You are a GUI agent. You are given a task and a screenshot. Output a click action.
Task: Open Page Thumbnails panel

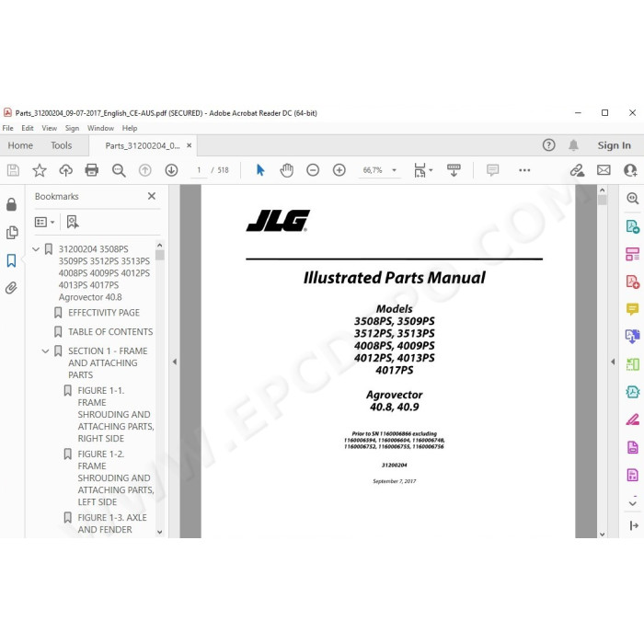click(x=11, y=233)
